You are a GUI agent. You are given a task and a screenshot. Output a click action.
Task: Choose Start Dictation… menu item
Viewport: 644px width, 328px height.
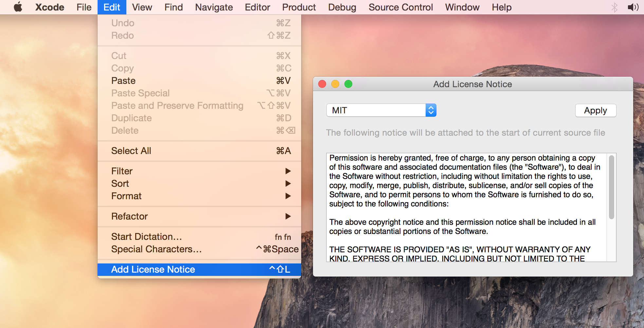(199, 237)
